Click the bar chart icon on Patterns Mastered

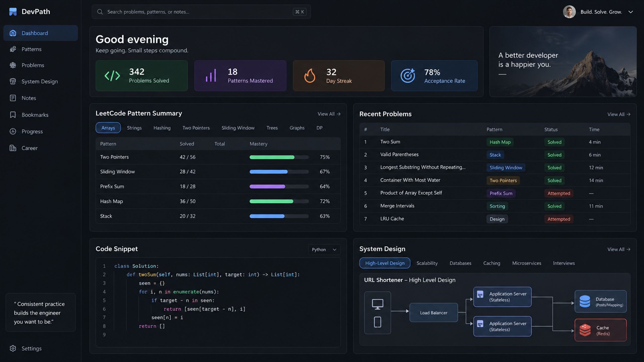click(x=211, y=75)
